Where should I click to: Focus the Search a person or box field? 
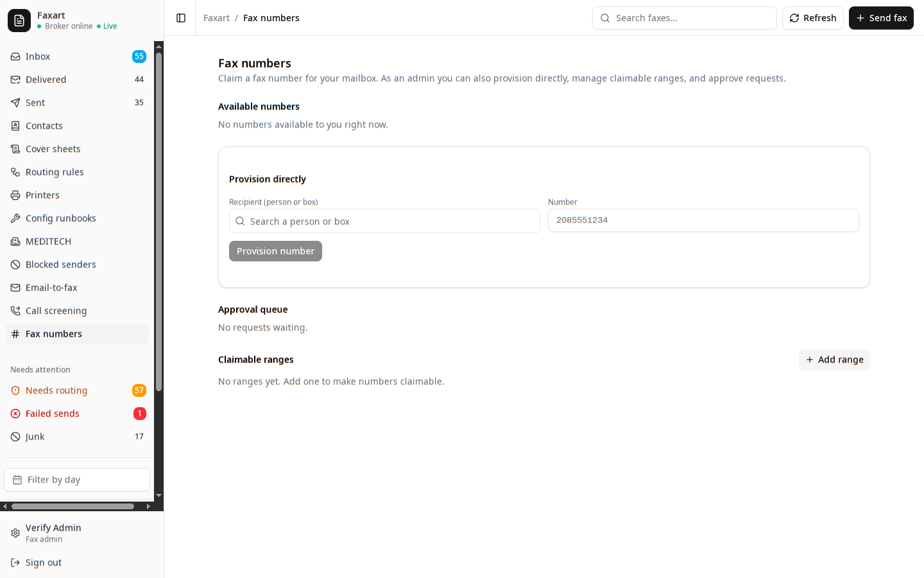(384, 221)
